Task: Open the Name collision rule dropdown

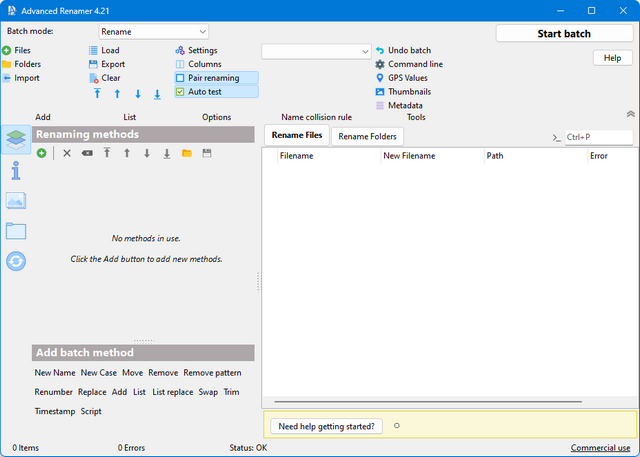Action: [x=316, y=52]
